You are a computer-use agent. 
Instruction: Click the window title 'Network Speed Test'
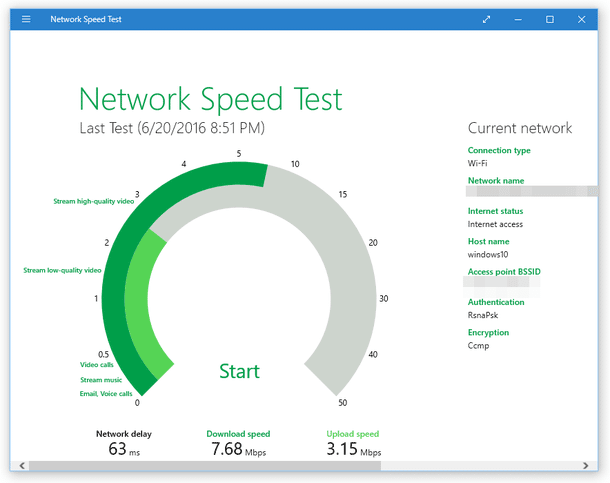point(86,19)
